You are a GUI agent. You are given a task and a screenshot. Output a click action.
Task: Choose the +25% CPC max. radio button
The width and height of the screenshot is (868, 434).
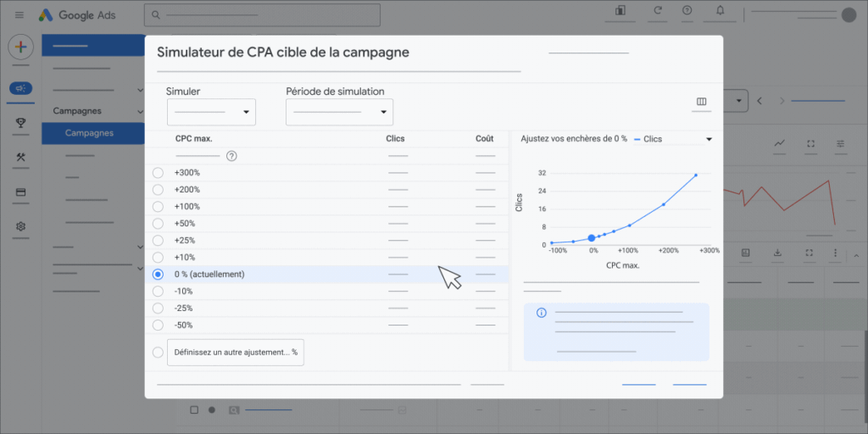click(x=158, y=241)
